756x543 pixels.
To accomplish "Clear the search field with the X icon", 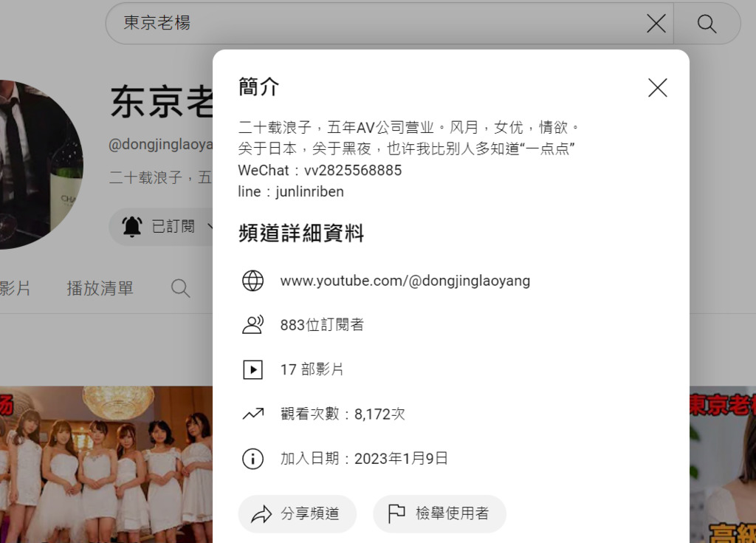I will 655,23.
